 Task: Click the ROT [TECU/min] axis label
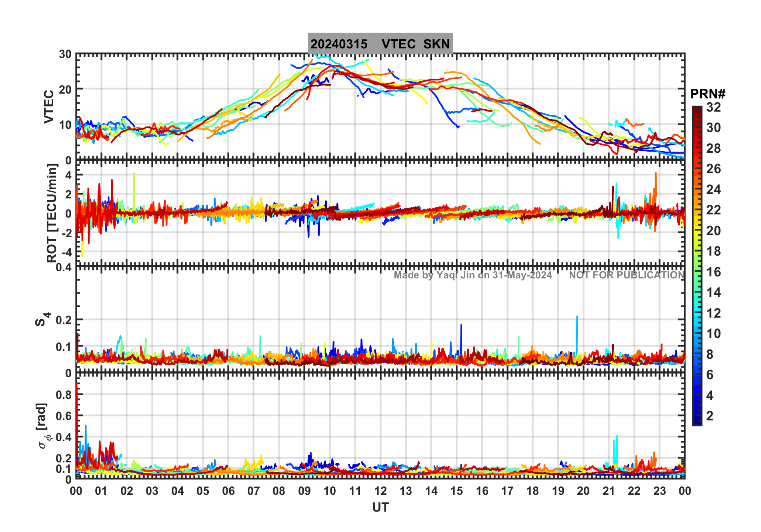click(52, 213)
